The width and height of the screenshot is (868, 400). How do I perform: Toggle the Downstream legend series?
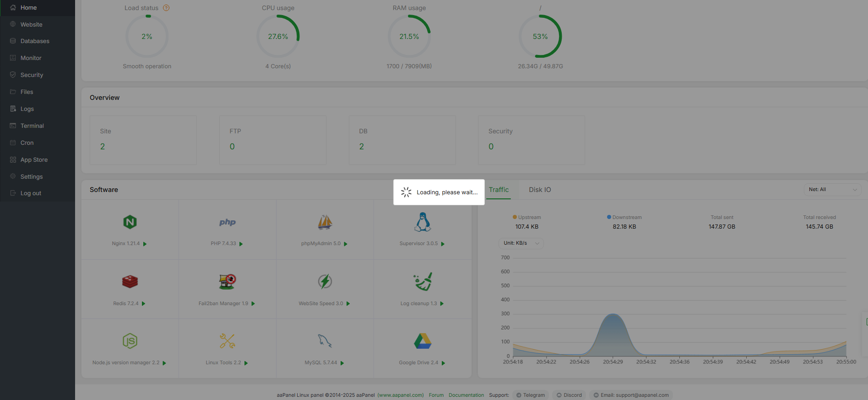624,217
